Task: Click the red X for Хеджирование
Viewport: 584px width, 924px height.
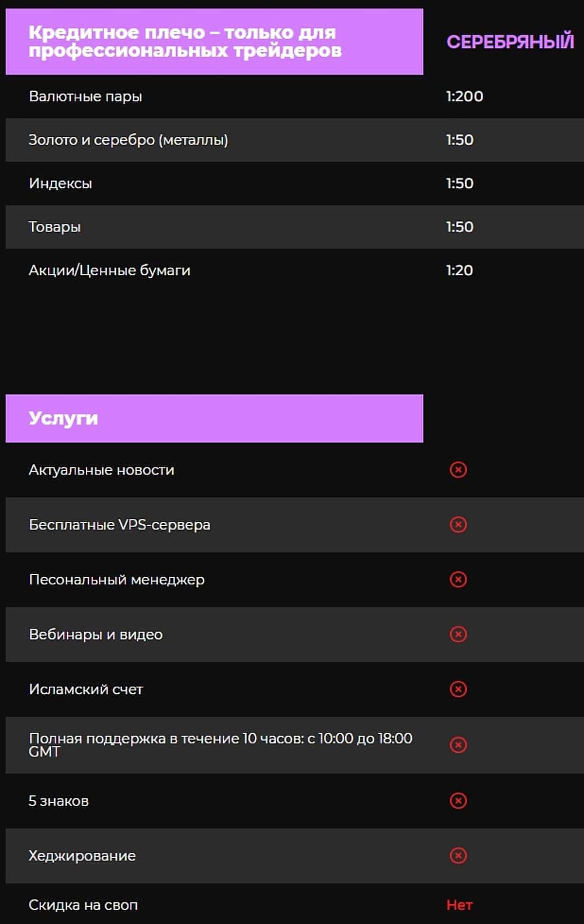Action: point(458,856)
